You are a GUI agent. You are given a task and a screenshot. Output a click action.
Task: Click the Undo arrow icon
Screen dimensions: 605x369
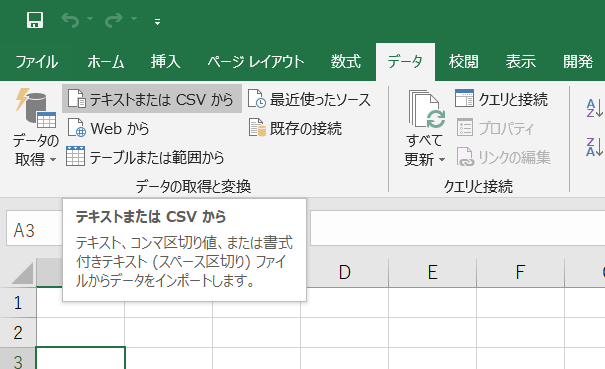[71, 20]
